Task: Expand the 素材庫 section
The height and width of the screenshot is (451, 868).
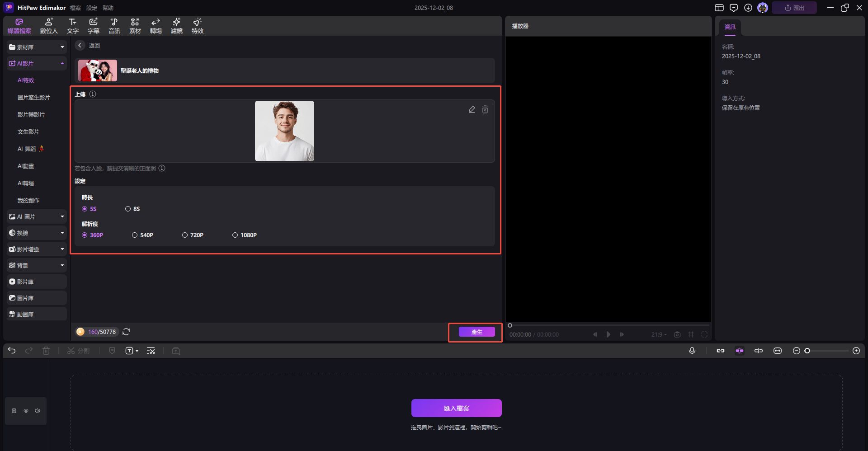Action: pyautogui.click(x=37, y=47)
